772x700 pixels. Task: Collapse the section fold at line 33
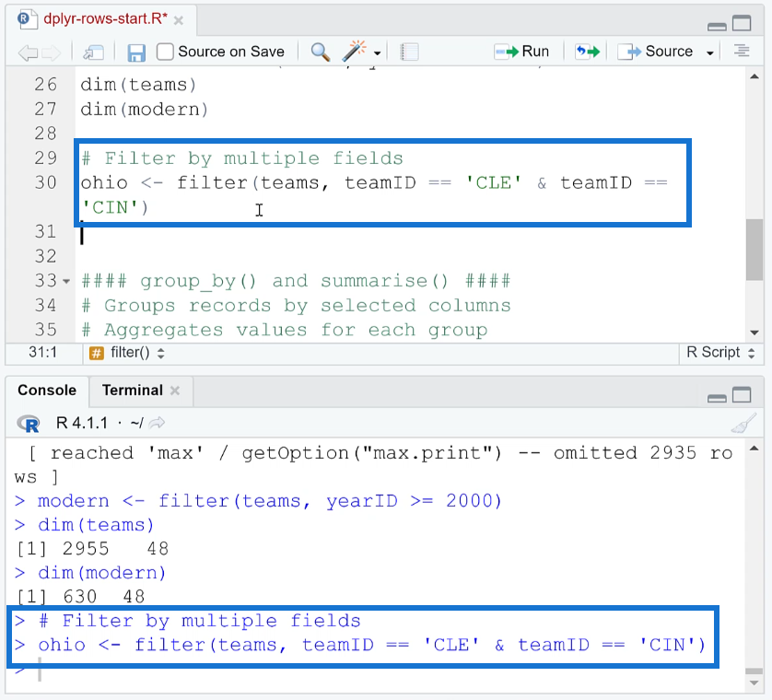tap(66, 282)
